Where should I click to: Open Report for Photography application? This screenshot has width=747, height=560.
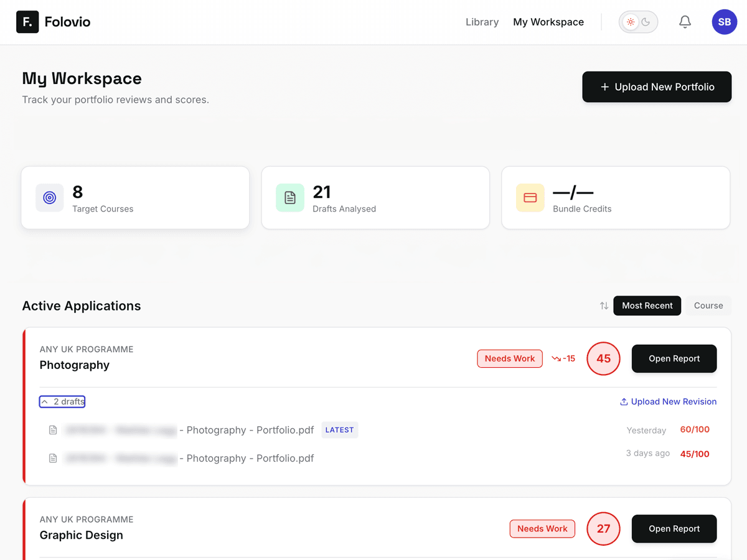(x=674, y=358)
